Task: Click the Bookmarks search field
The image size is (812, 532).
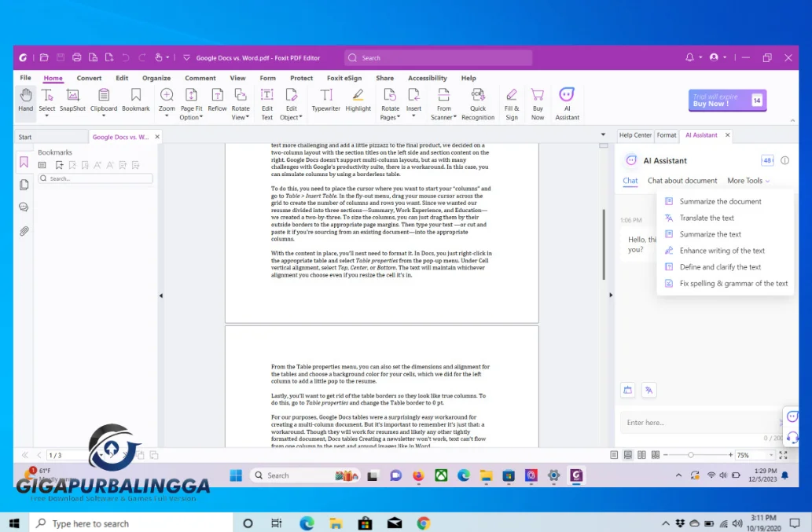Action: coord(96,178)
